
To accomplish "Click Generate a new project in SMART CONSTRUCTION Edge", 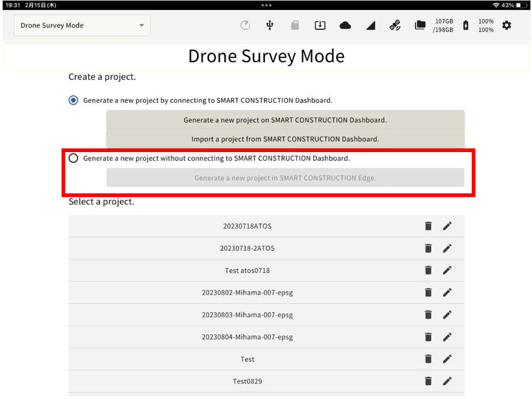I will [285, 177].
